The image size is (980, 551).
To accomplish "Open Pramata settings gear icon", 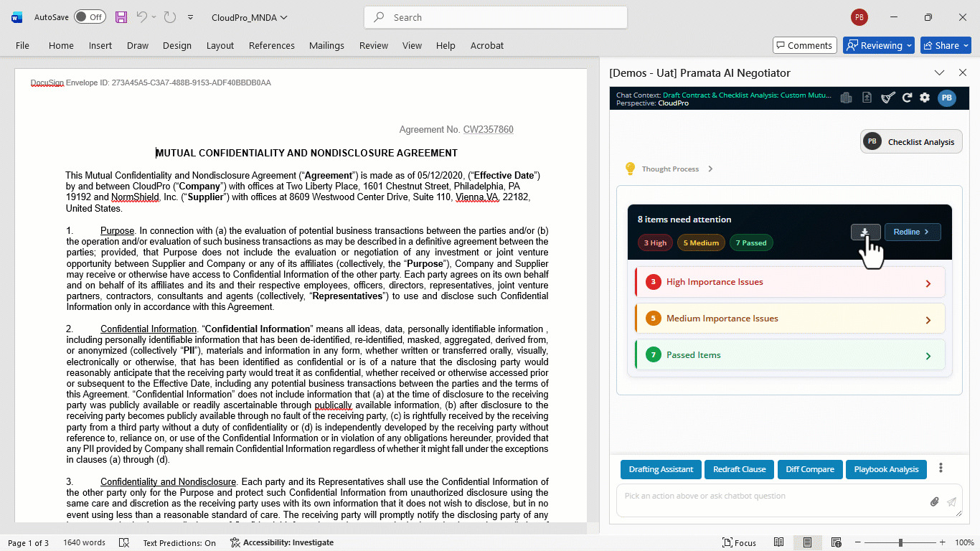I will [925, 98].
